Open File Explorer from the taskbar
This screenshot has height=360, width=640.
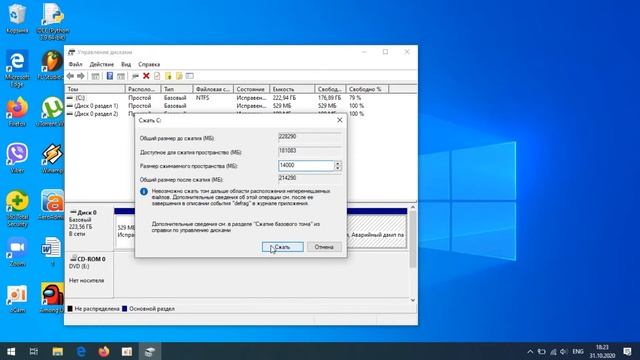point(58,351)
